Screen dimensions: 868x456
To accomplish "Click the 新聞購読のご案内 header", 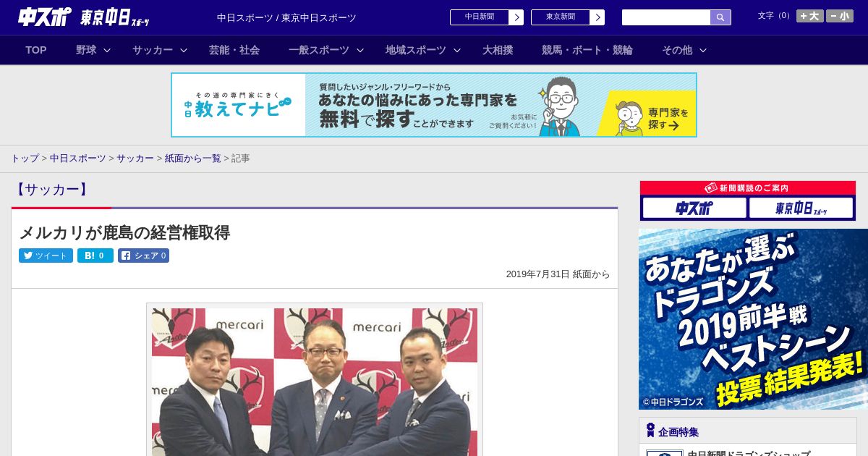I will coord(748,187).
